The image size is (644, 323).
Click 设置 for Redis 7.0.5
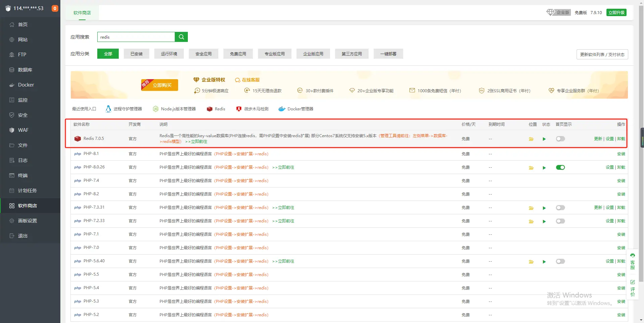[x=610, y=139]
